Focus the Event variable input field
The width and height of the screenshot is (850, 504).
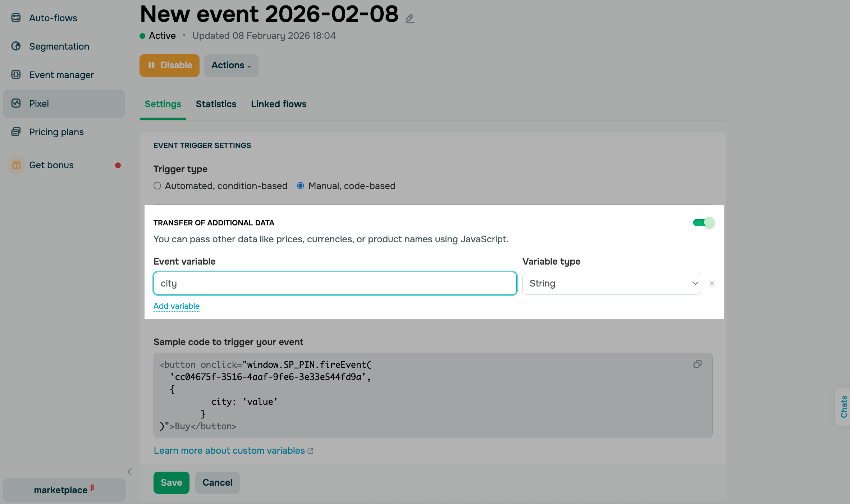pyautogui.click(x=335, y=283)
